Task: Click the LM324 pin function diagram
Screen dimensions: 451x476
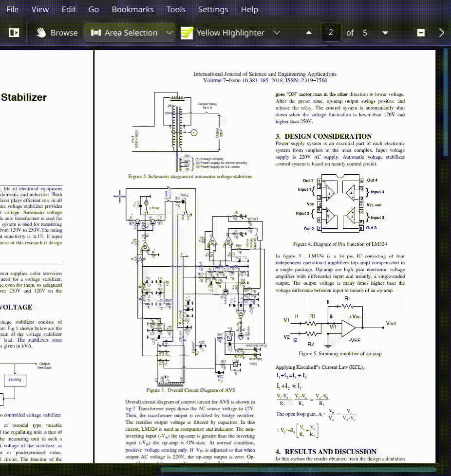Action: tap(340, 204)
